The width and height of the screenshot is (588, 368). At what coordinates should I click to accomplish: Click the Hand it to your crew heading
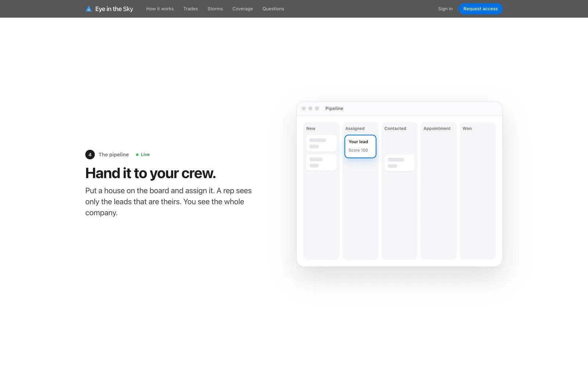(x=151, y=173)
